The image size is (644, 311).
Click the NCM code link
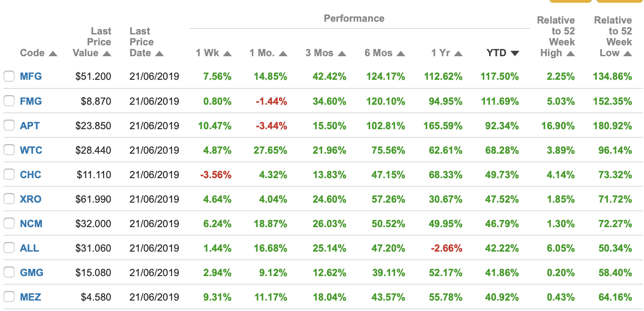coord(31,224)
